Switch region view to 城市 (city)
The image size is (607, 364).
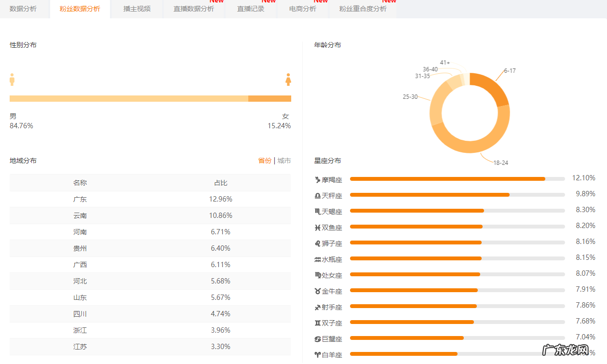coord(284,160)
